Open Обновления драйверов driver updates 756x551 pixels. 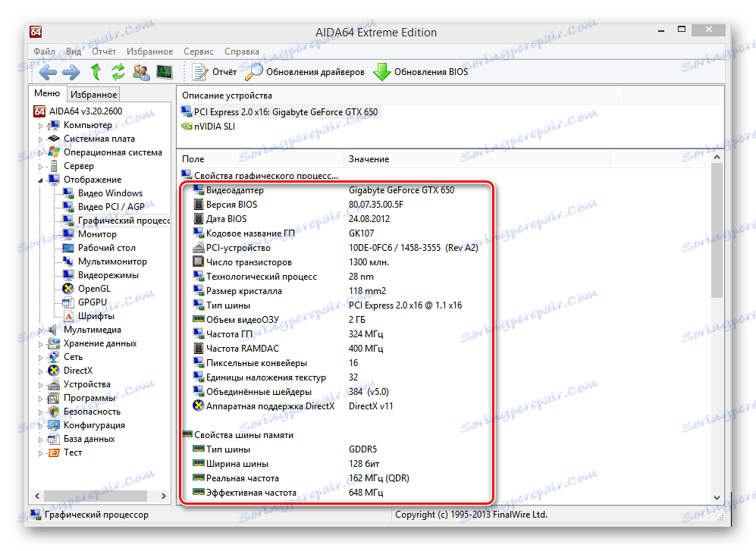pyautogui.click(x=305, y=72)
